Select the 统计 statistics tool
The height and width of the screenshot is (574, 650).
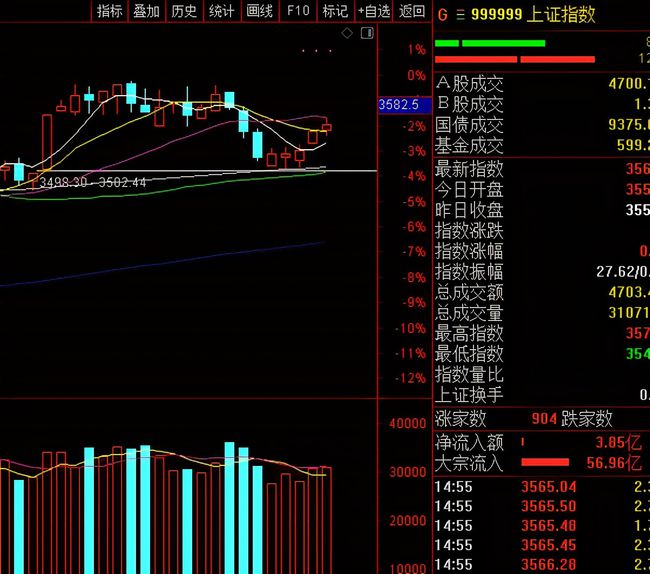[x=221, y=11]
